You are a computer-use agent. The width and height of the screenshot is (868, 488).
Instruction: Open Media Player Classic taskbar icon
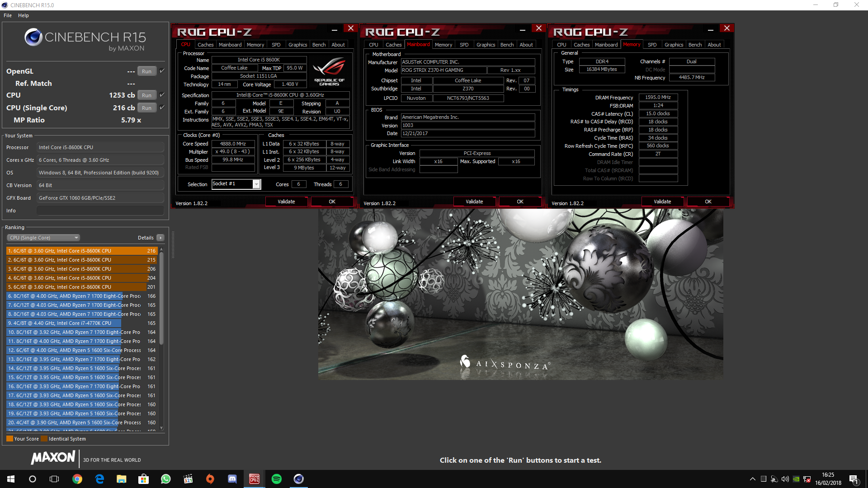188,479
